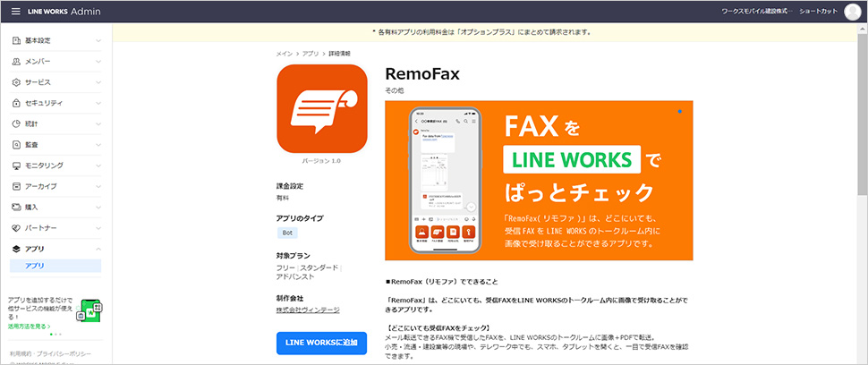Open the セキュリティ menu label

[x=44, y=104]
